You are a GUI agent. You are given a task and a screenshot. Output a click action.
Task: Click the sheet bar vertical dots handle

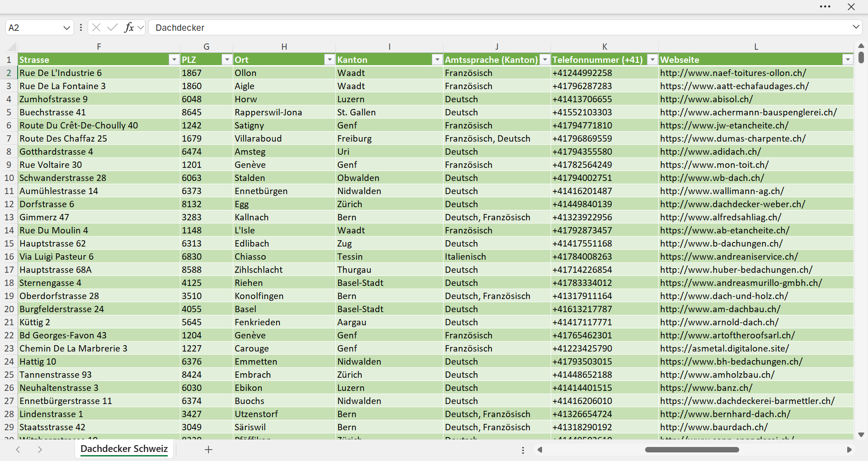(x=523, y=450)
